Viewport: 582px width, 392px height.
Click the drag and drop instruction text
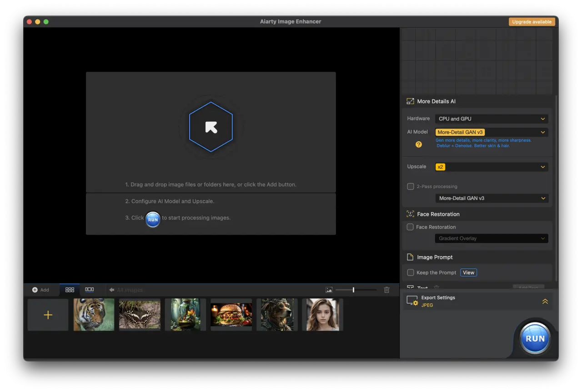click(x=211, y=184)
